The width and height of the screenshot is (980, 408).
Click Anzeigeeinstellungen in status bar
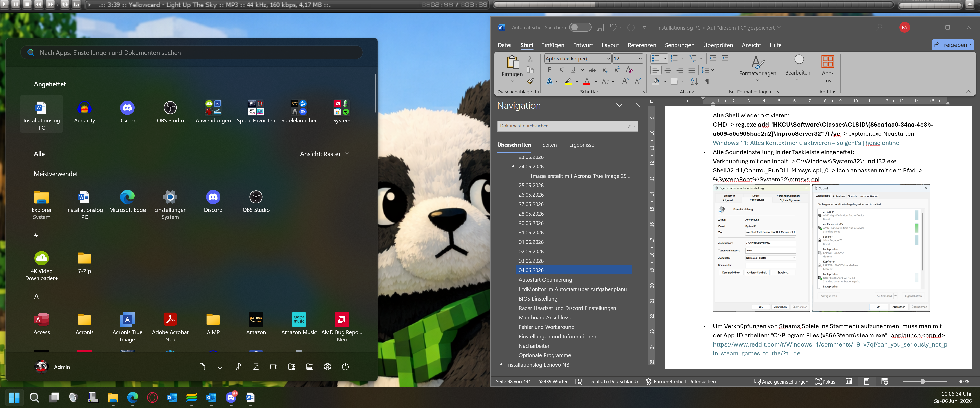[x=781, y=381]
